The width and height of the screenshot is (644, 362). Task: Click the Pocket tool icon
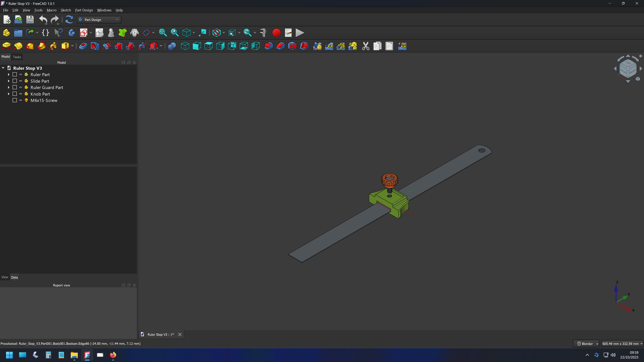coord(83,46)
